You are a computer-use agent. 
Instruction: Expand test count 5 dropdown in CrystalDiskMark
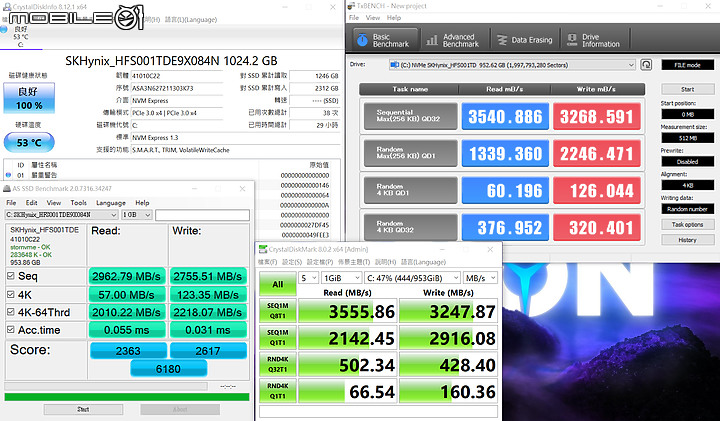pos(308,278)
